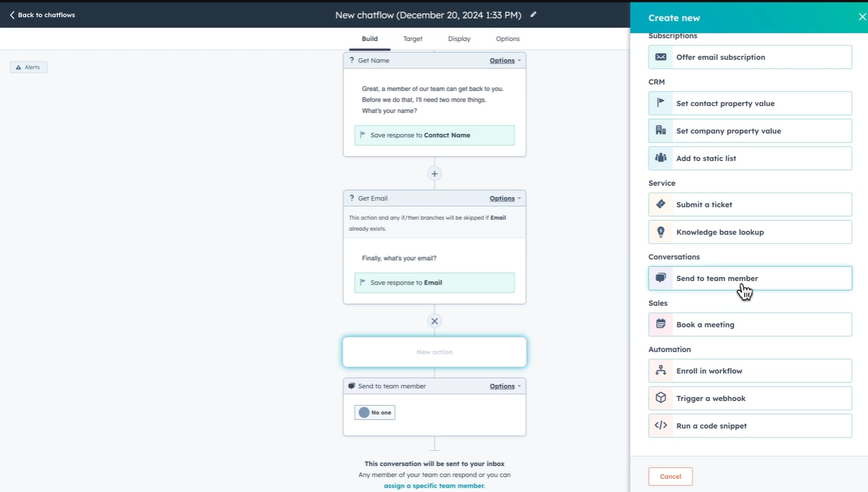Viewport: 868px width, 492px height.
Task: Click the 'Finally, what's your email?' message
Action: tap(399, 259)
